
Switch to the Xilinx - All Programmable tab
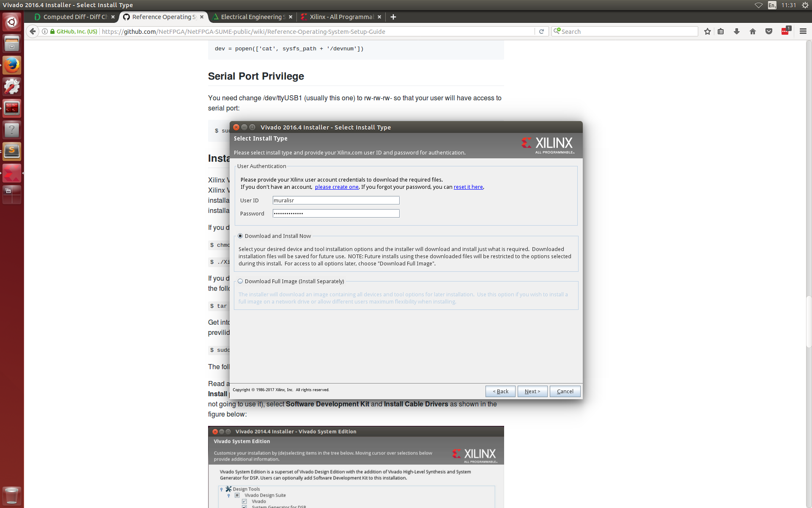click(x=340, y=17)
